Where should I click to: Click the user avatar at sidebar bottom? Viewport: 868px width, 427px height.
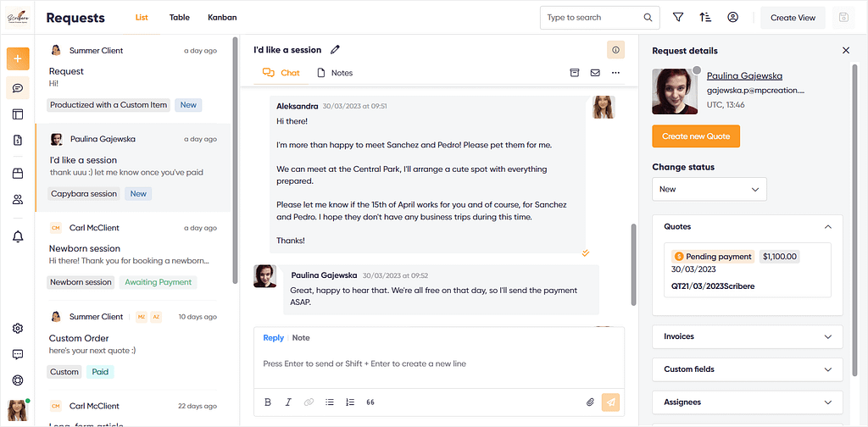click(x=18, y=410)
